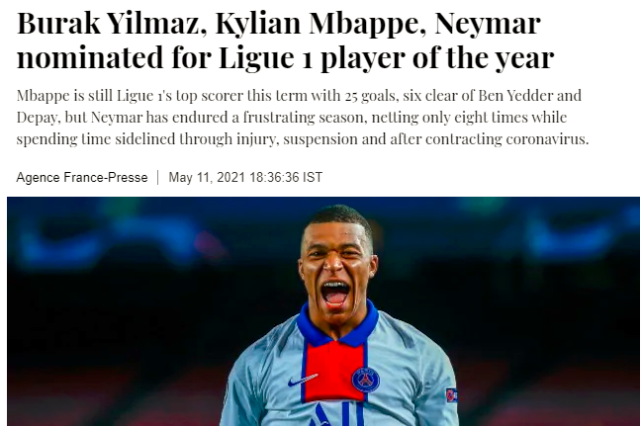The image size is (641, 426).
Task: Click the PSG crest on the jersey
Action: (365, 378)
